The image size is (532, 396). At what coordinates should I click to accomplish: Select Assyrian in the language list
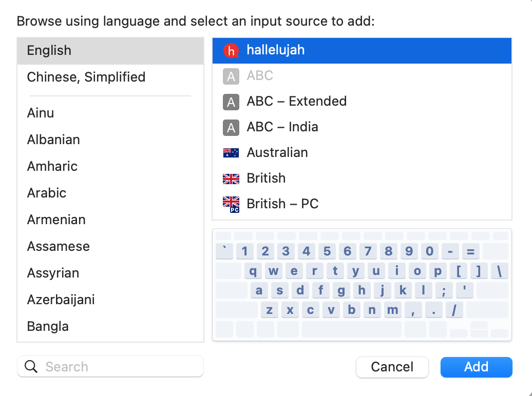tap(110, 273)
